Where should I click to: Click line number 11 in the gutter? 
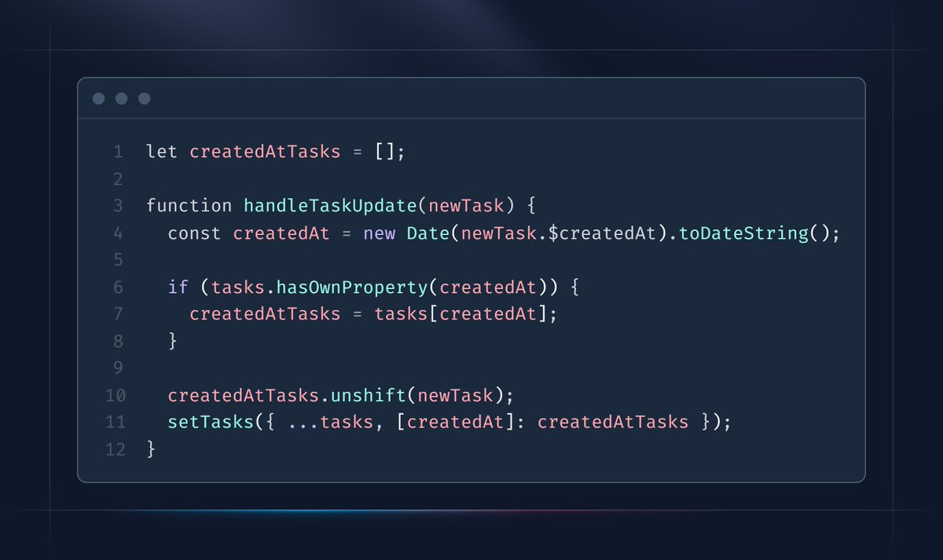(x=115, y=423)
